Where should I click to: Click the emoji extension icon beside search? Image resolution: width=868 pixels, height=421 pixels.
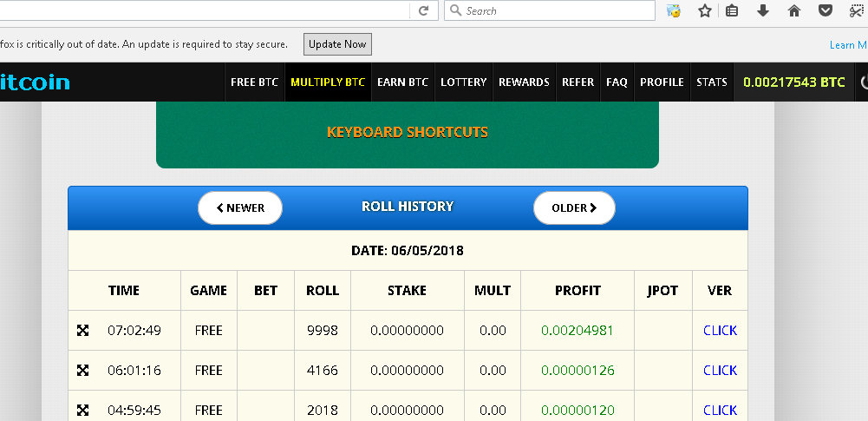point(674,10)
